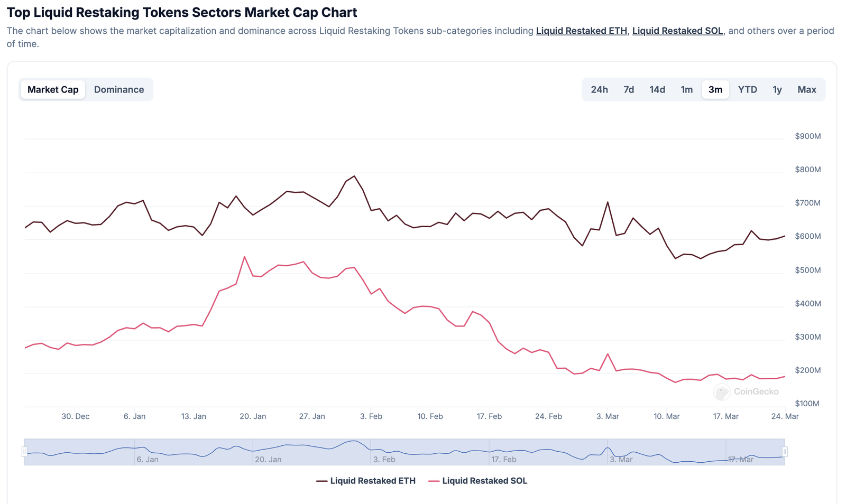Select the Max time range
This screenshot has height=504, width=846.
coord(806,89)
